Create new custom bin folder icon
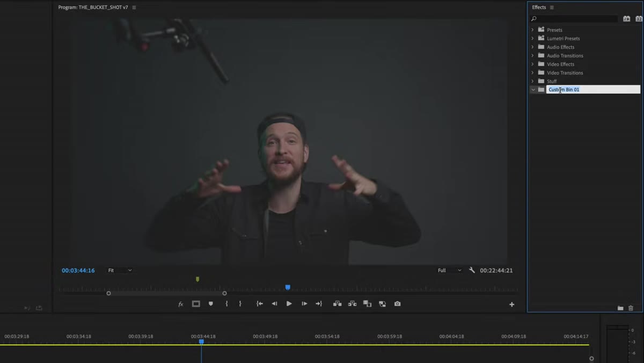Viewport: 644px width, 363px height. pyautogui.click(x=620, y=308)
